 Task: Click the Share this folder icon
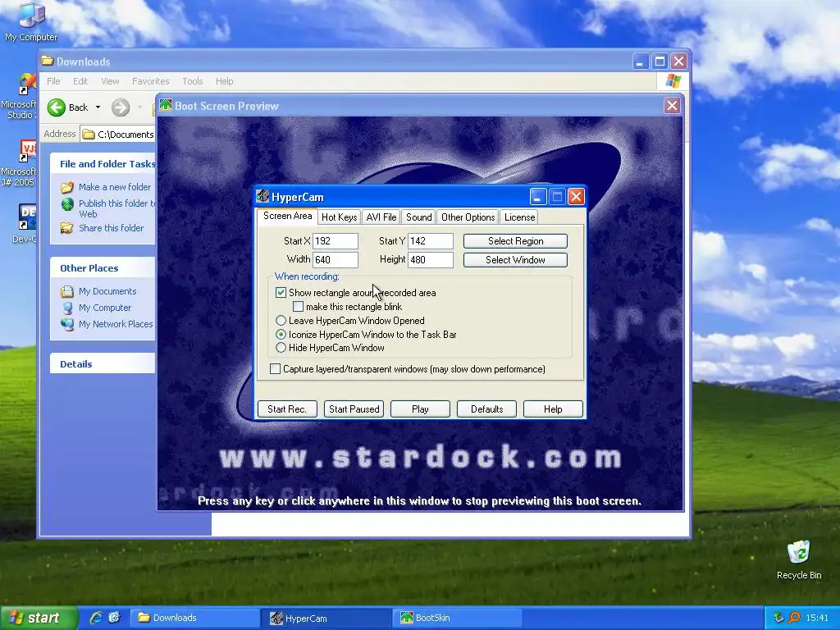coord(67,228)
